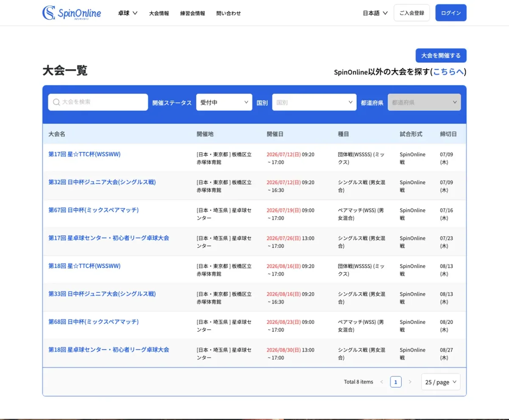Click the date 2026/07/19(日) 09:00
Screen dimensions: 509x420
point(291,210)
